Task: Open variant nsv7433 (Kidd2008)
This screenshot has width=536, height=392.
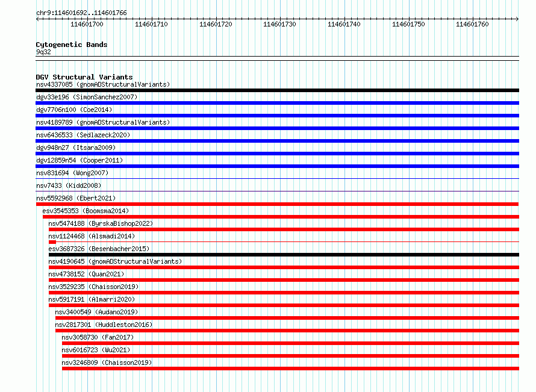Action: tap(69, 185)
